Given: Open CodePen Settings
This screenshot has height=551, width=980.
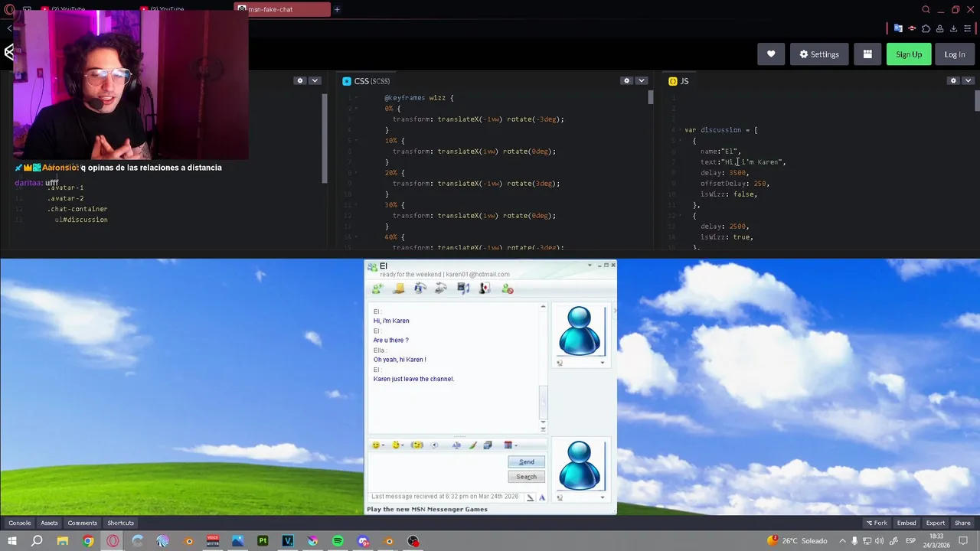Looking at the screenshot, I should (819, 54).
